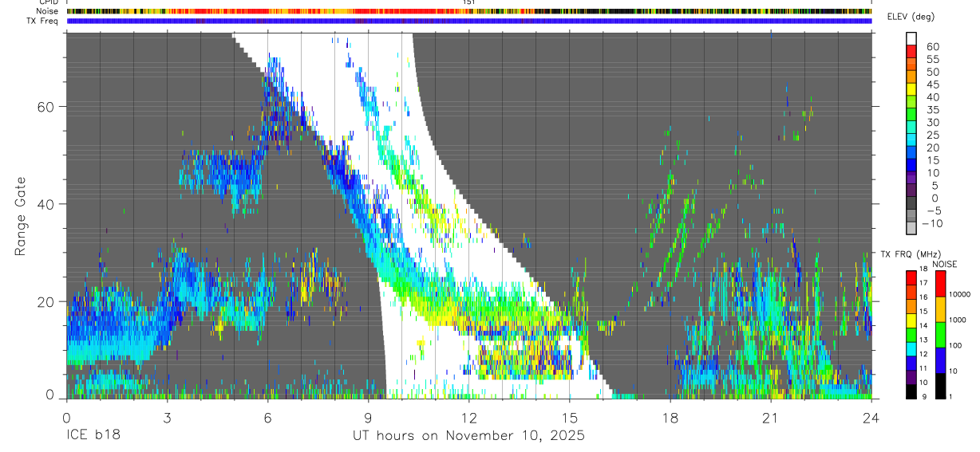Click the '3' tick on the UT hours axis

tap(168, 418)
